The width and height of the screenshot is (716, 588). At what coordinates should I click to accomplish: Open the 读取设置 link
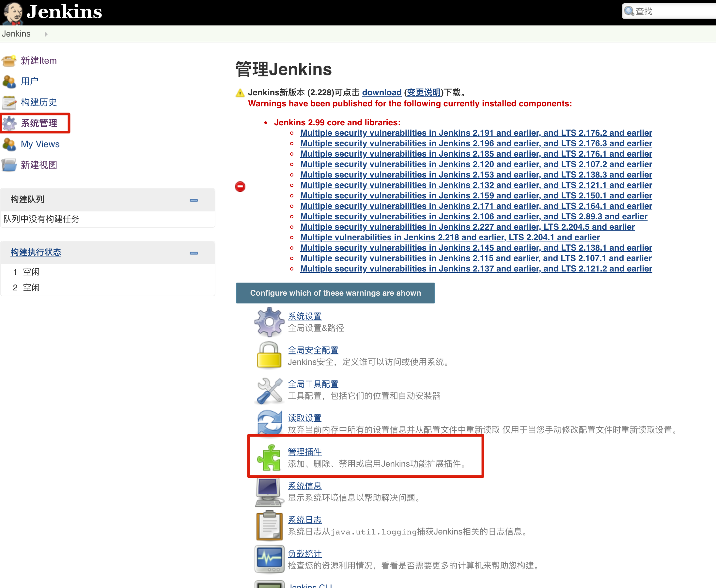tap(304, 418)
